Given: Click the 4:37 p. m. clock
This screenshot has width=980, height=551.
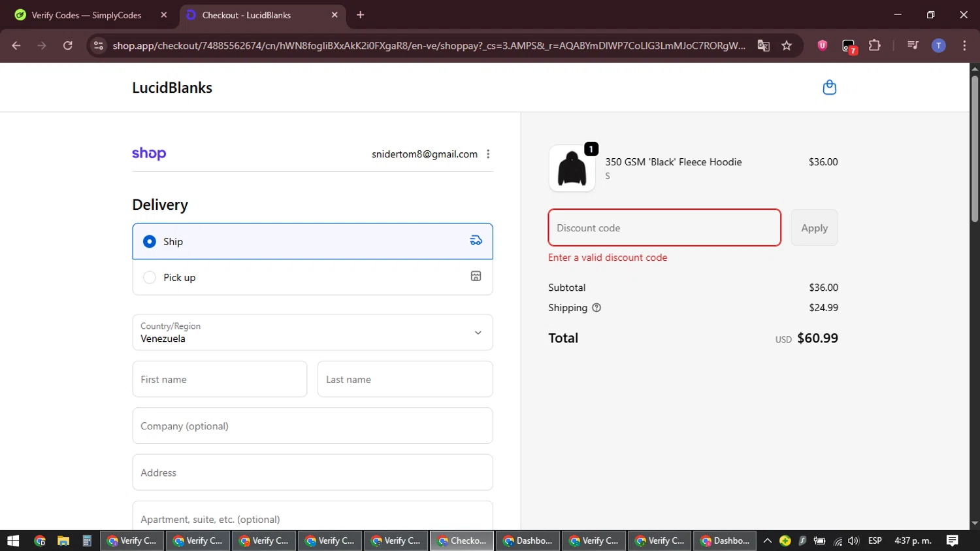Looking at the screenshot, I should click(x=913, y=541).
